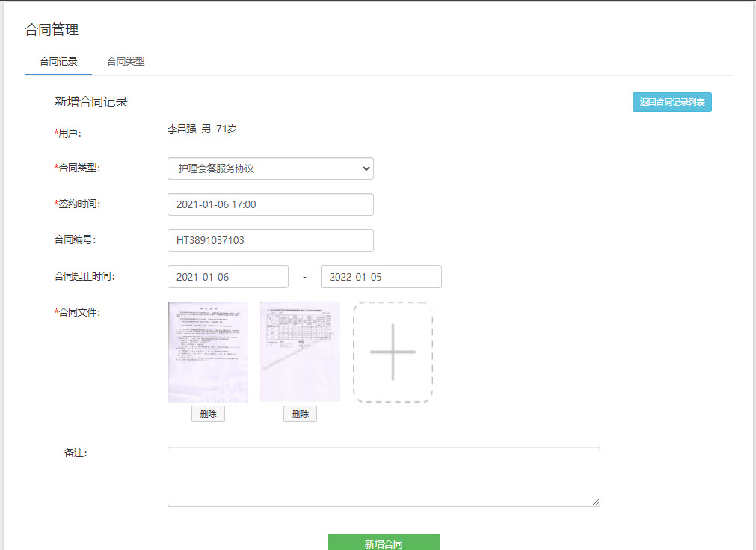Click the 签约时间 field showing 2021-01-06 17:00

tap(270, 204)
